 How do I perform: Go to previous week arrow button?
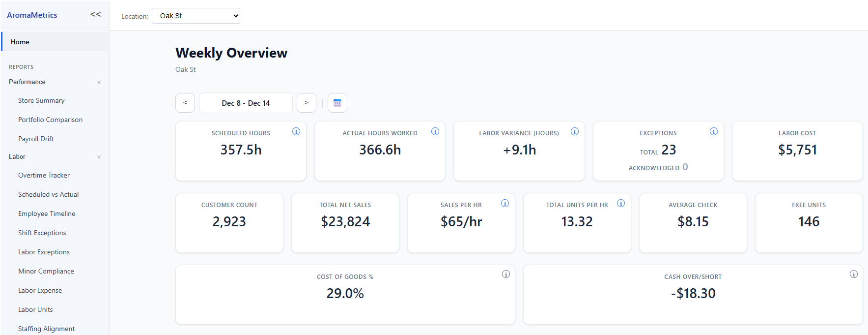(x=185, y=103)
